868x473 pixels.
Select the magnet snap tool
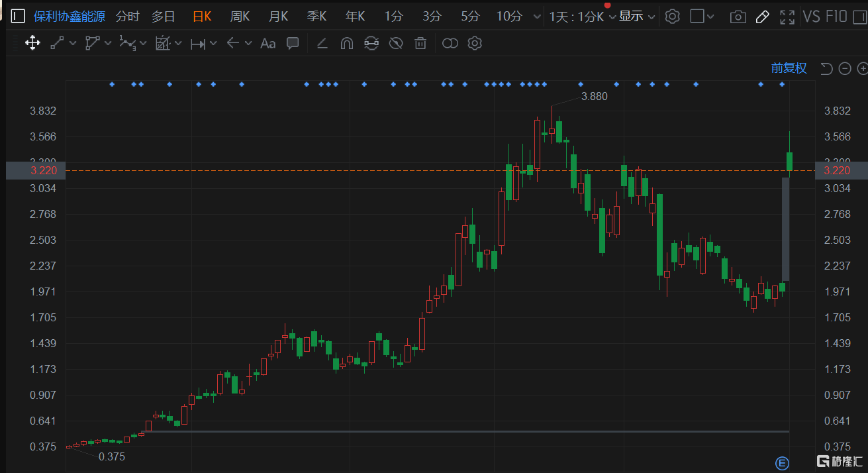pyautogui.click(x=346, y=44)
